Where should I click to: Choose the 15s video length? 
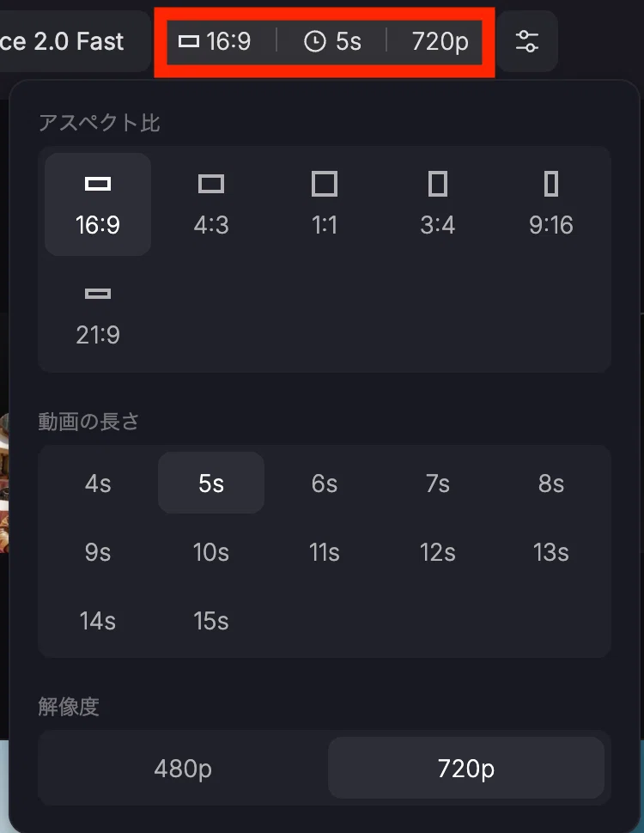coord(211,621)
